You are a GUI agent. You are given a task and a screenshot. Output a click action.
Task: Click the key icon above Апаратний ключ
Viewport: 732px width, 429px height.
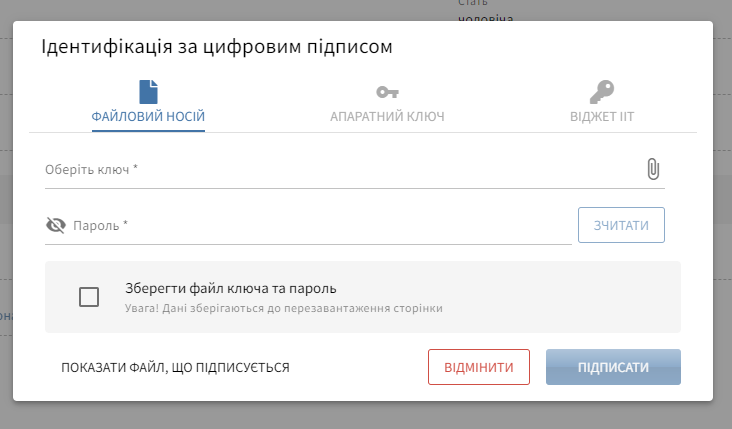click(x=387, y=92)
